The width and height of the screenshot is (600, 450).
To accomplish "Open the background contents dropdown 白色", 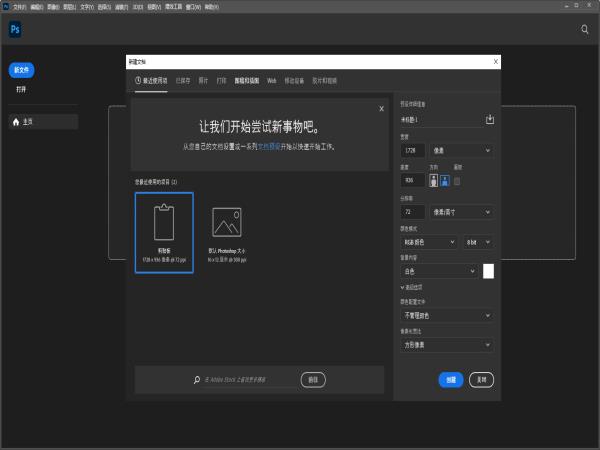I will point(439,271).
